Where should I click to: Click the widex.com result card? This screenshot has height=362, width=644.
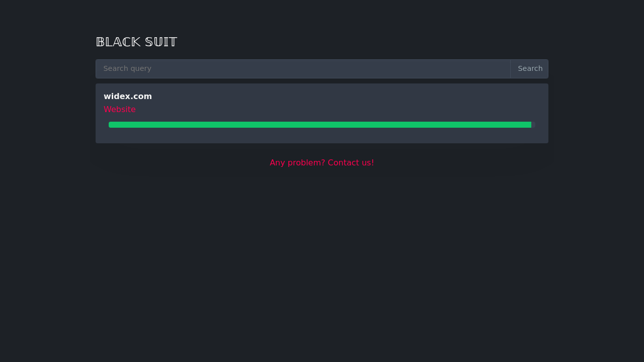322,135
